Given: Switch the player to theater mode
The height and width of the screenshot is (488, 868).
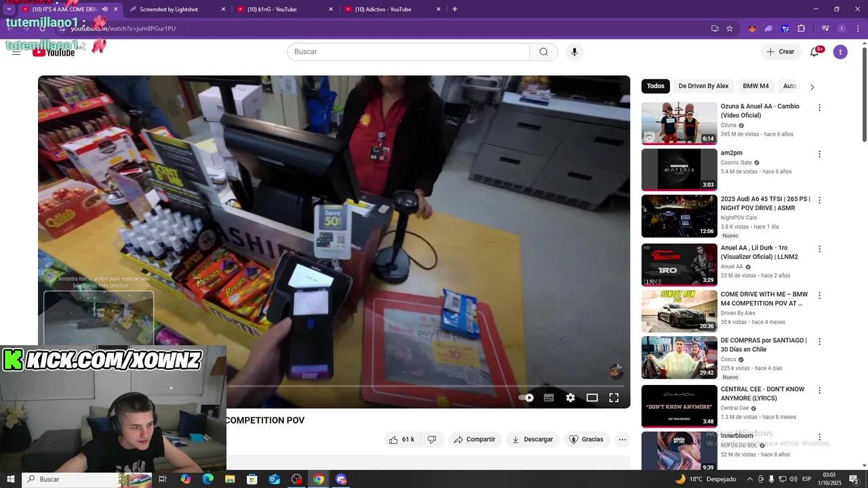Looking at the screenshot, I should pos(592,398).
